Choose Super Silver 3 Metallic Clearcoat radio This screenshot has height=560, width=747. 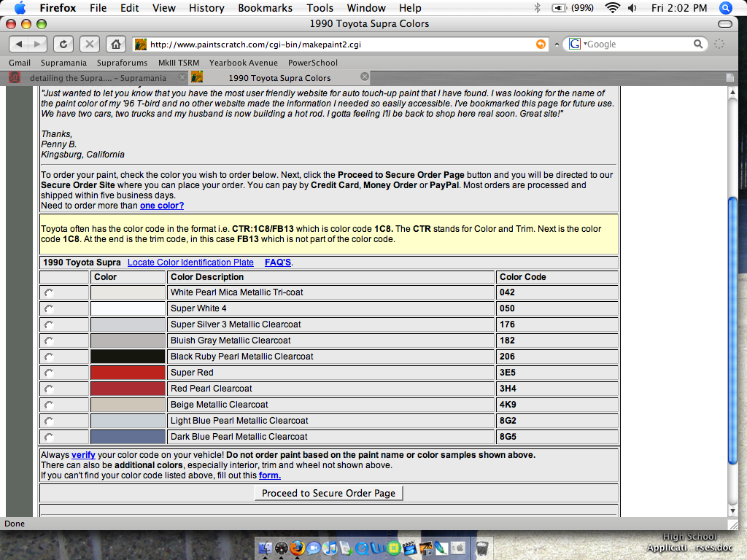pos(49,324)
